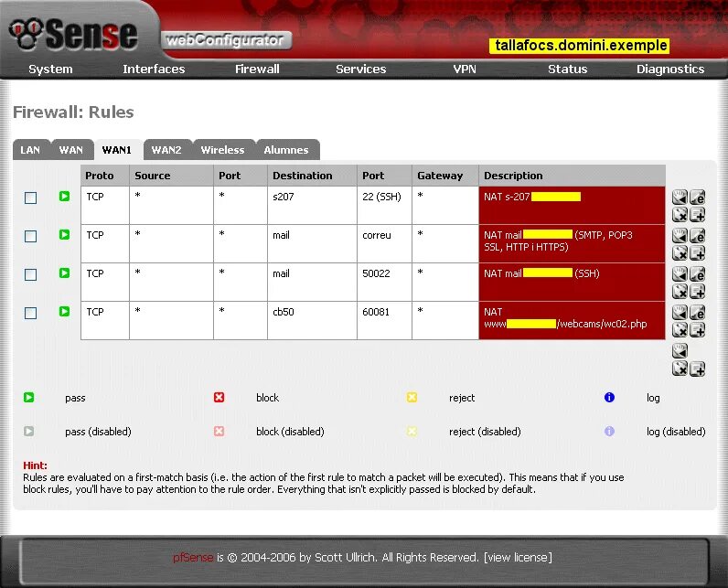Delete the mail port 50022 rule

pos(680,292)
